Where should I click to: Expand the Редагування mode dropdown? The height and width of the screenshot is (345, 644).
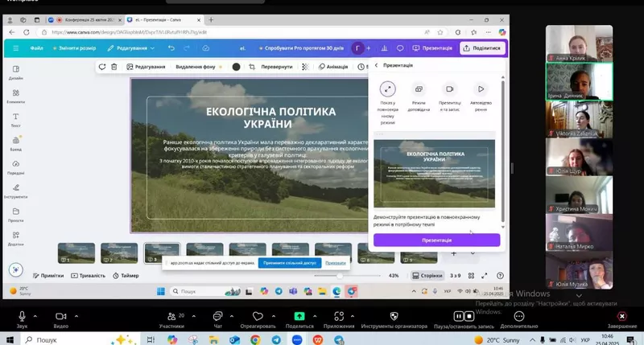point(131,48)
